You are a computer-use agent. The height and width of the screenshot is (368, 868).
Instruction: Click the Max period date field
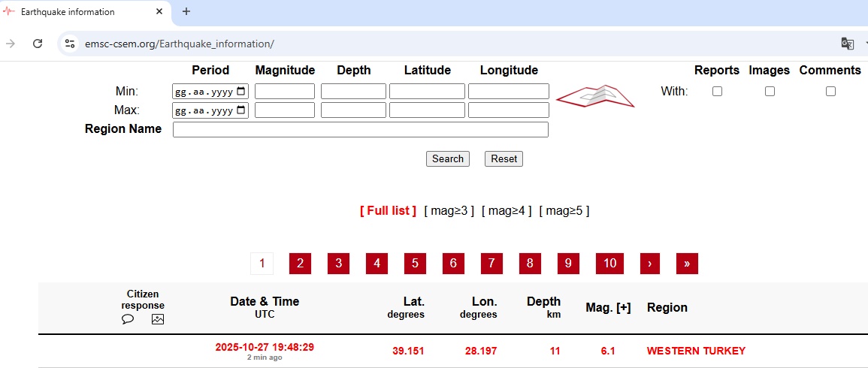[210, 110]
